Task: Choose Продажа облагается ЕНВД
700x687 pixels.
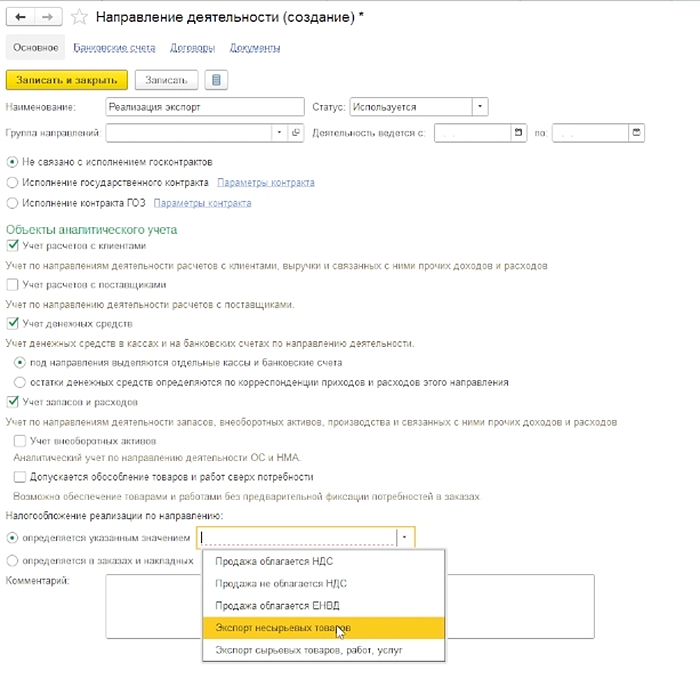Action: (x=324, y=606)
